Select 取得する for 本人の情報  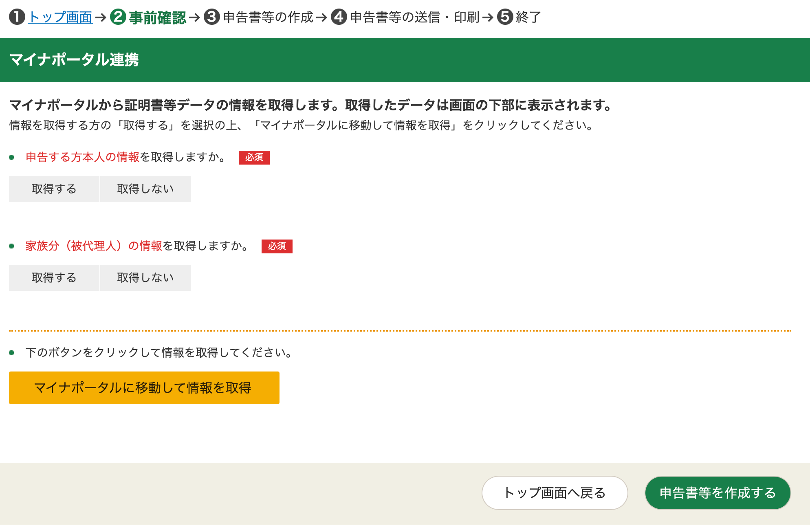(54, 189)
